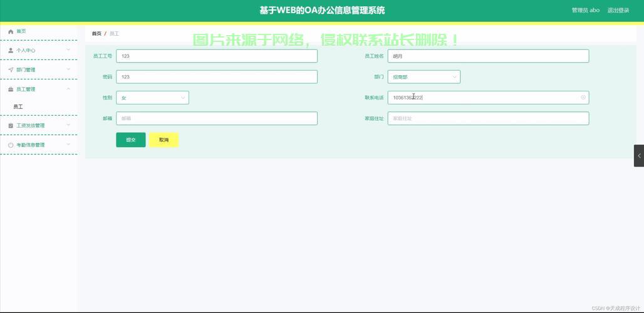Click the header title 基于WEB的OA办公信息管理系统
The height and width of the screenshot is (313, 644).
(x=322, y=10)
